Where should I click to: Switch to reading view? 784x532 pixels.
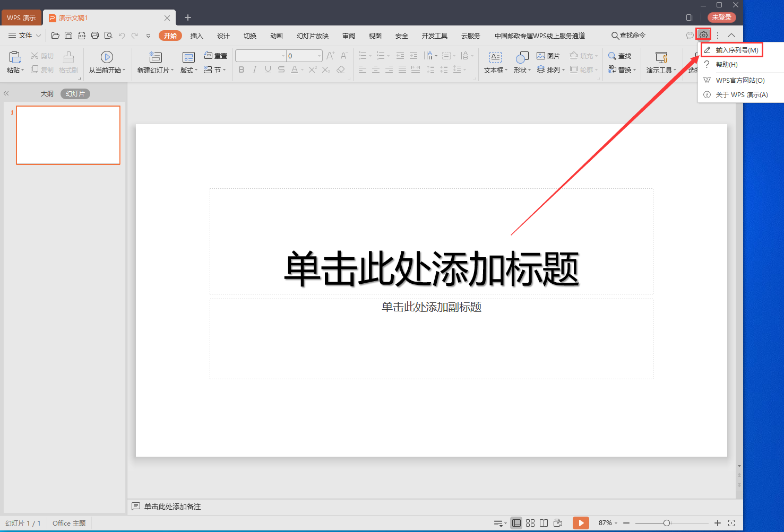[x=544, y=523]
